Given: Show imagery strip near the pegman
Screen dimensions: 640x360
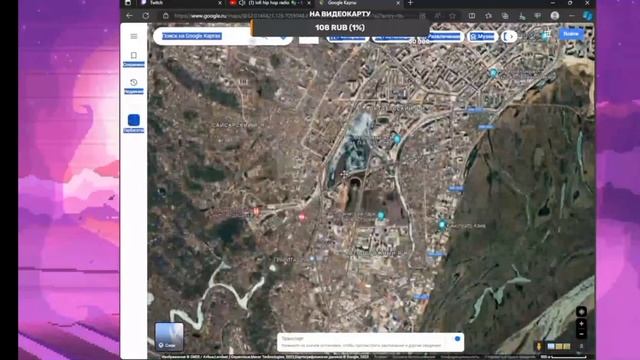Looking at the screenshot, I should pos(559,346).
